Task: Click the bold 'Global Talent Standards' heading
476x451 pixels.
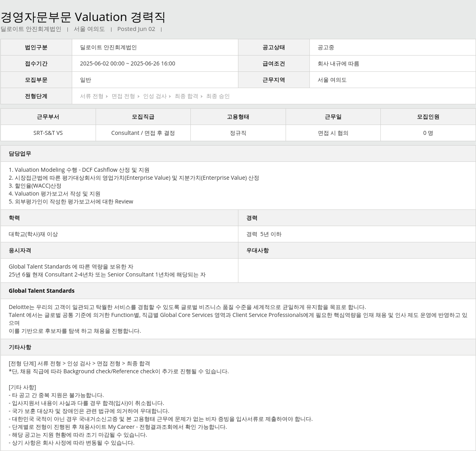Action: point(42,291)
